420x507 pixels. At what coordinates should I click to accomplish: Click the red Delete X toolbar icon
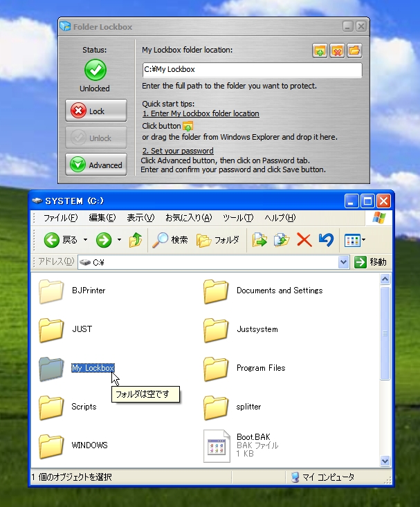(x=304, y=240)
